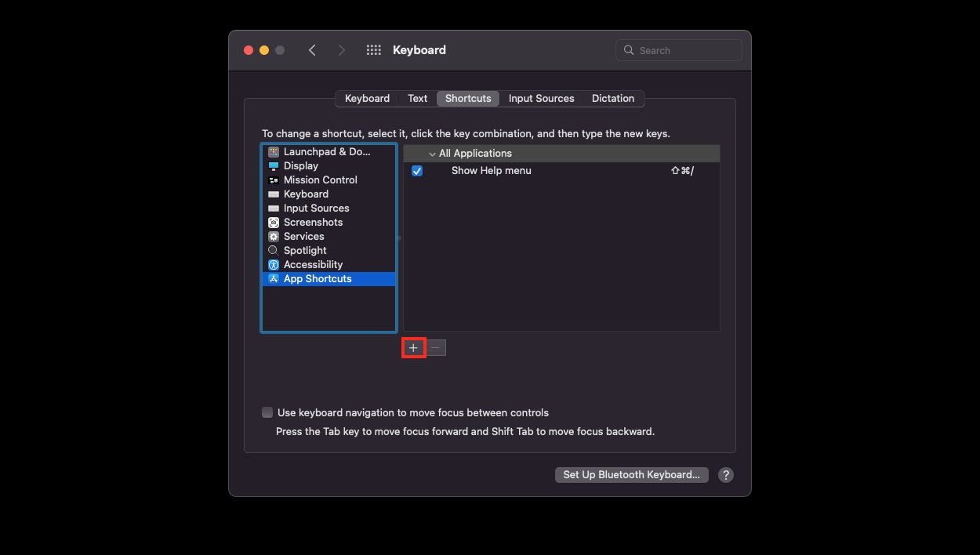980x555 pixels.
Task: Open the Accessibility shortcuts icon
Action: pos(273,265)
